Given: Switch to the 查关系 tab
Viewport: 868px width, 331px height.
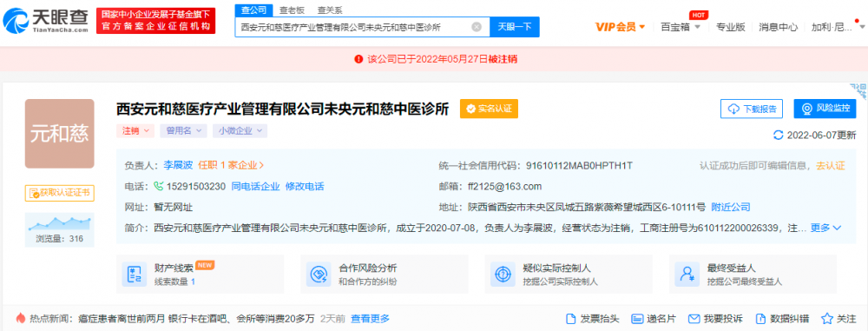Looking at the screenshot, I should pyautogui.click(x=329, y=10).
